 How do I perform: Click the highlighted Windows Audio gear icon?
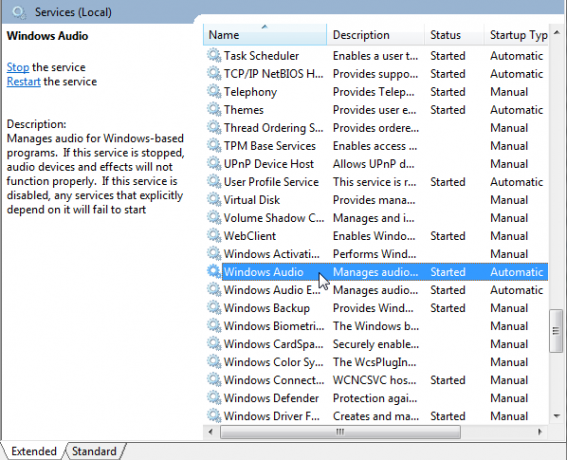point(214,272)
